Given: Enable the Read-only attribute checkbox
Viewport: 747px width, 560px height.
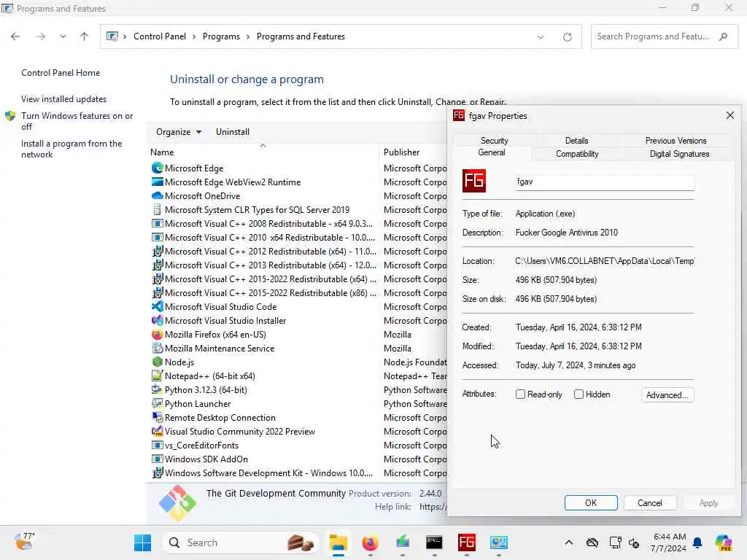Looking at the screenshot, I should click(520, 394).
